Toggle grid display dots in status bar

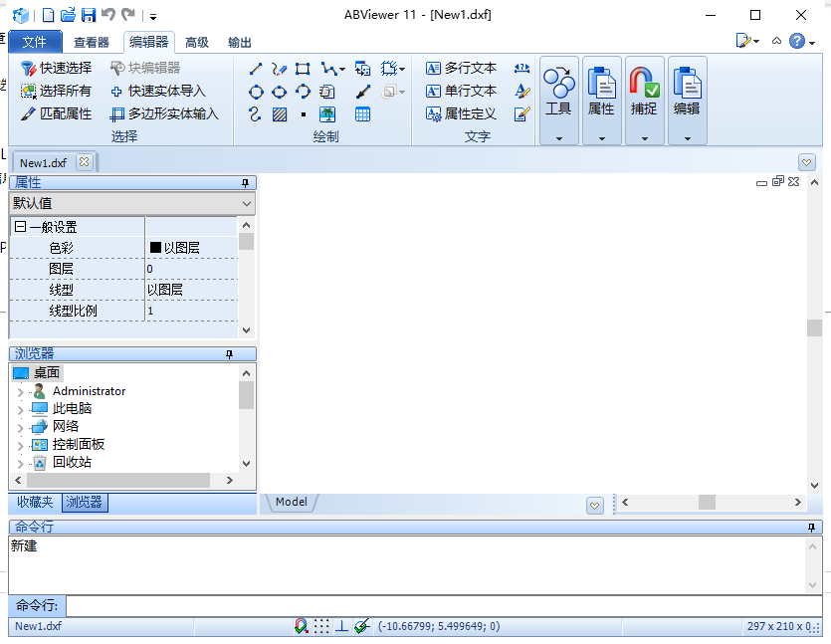click(x=321, y=626)
